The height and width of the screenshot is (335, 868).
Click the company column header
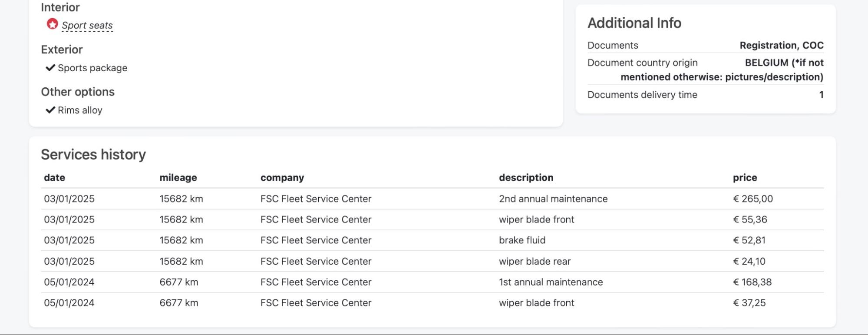pyautogui.click(x=282, y=178)
